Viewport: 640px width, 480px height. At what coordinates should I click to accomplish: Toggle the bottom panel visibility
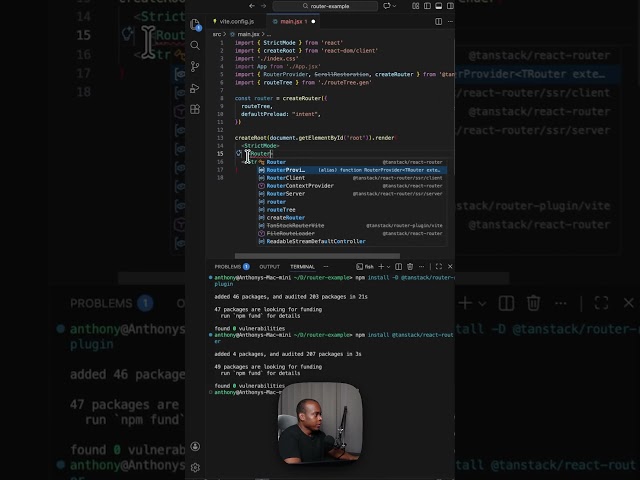point(438,6)
